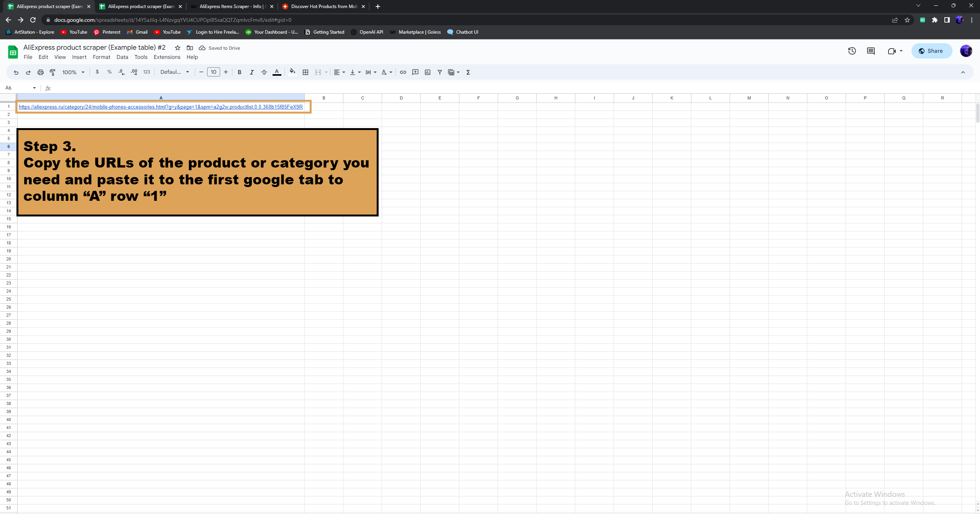Open a new browser tab
980x514 pixels.
pyautogui.click(x=378, y=7)
